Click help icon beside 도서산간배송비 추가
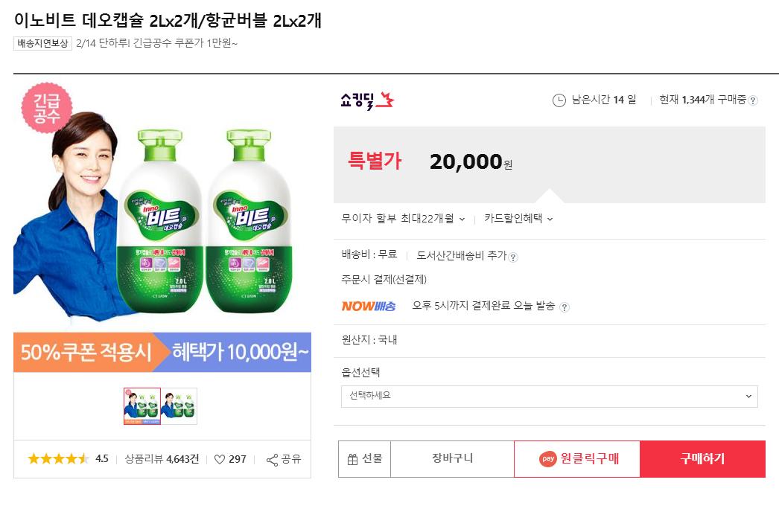The height and width of the screenshot is (532, 779). pos(513,257)
